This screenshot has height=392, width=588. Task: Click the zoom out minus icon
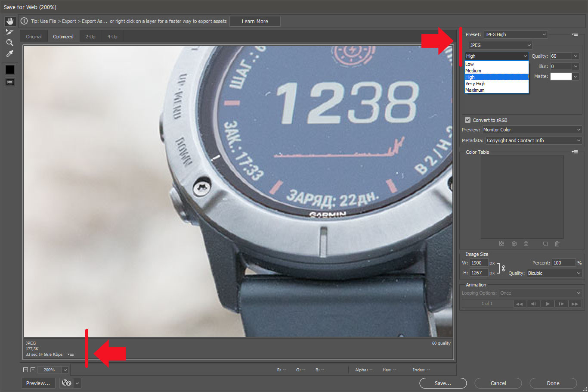point(25,370)
